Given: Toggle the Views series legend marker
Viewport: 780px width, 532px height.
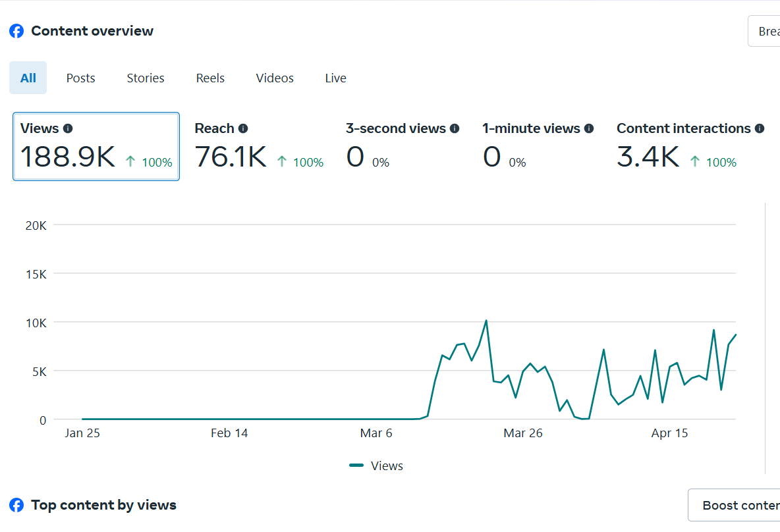Looking at the screenshot, I should (356, 465).
